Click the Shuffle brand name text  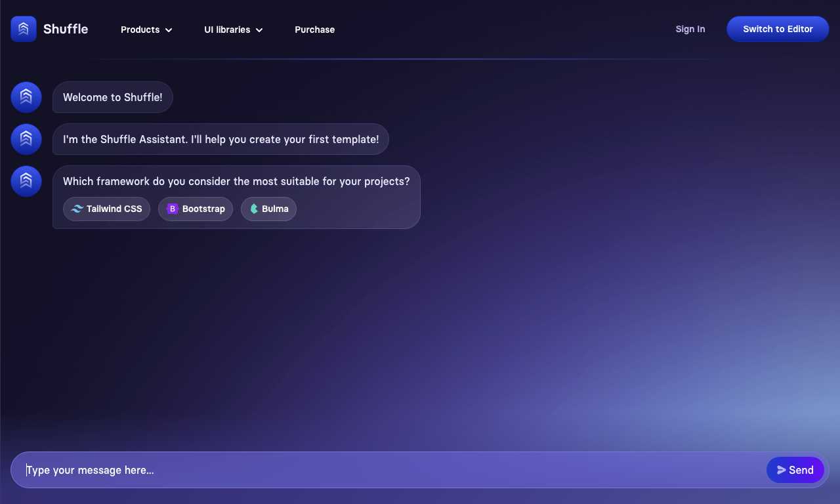pyautogui.click(x=66, y=29)
